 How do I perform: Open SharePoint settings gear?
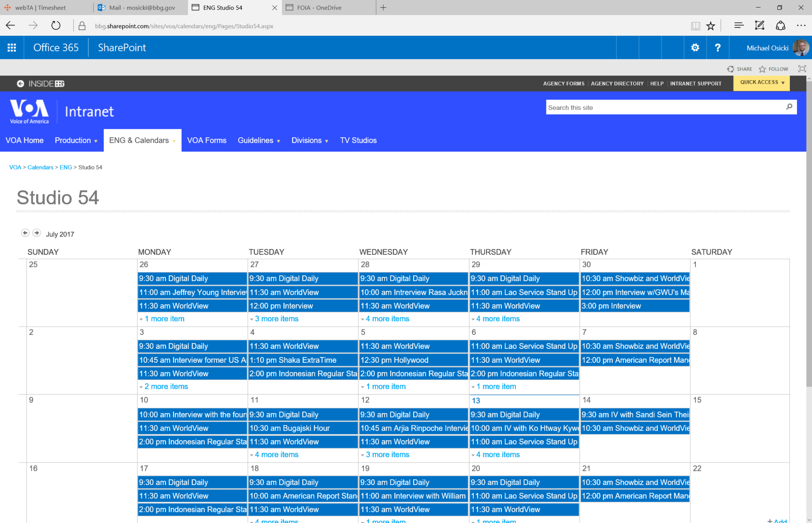pyautogui.click(x=695, y=48)
